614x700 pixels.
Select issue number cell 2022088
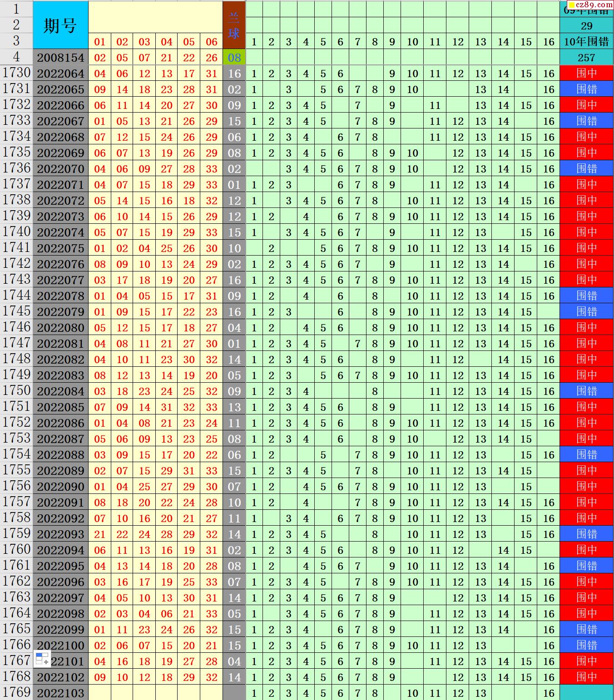click(x=60, y=455)
